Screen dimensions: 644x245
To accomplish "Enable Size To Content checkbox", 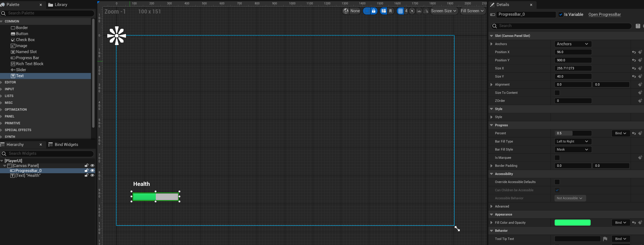I will pyautogui.click(x=557, y=93).
